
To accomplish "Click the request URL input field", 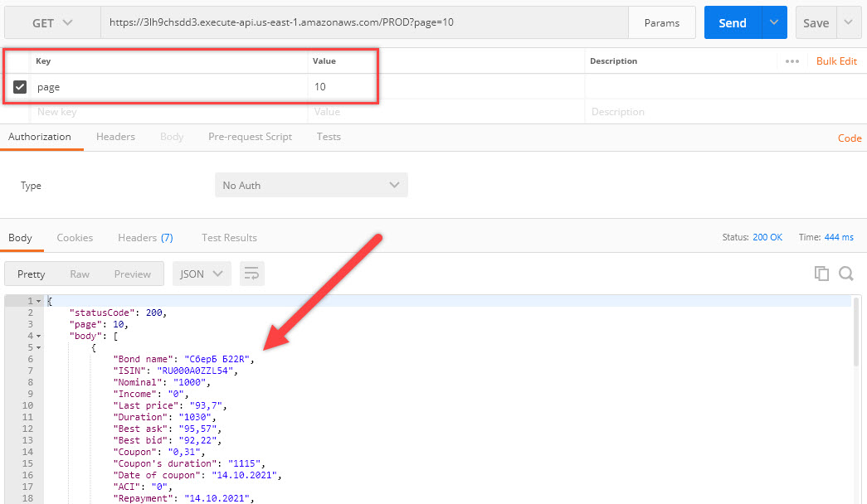I will coord(363,23).
